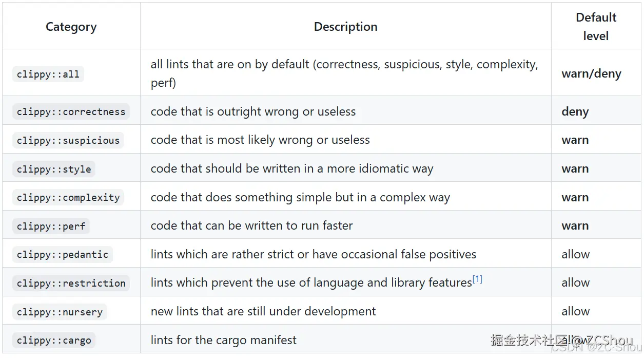The width and height of the screenshot is (644, 358).
Task: Click the clippy::correctness code label
Action: pos(71,111)
